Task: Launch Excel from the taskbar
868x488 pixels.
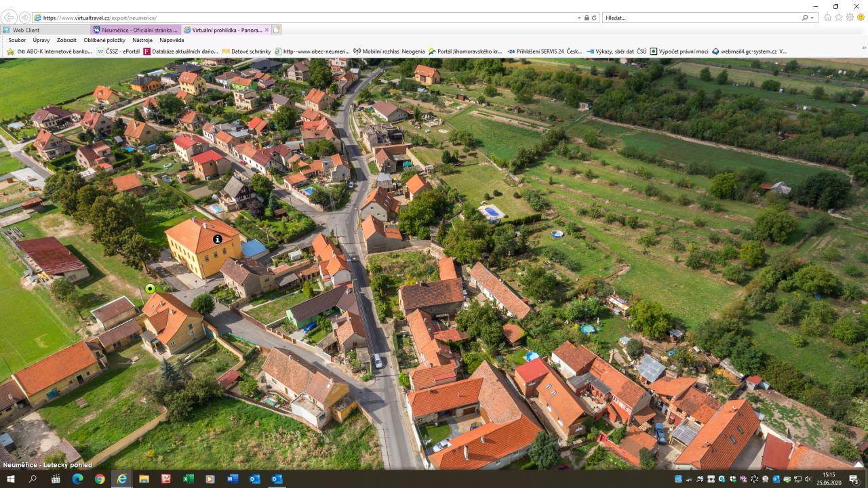Action: (x=189, y=479)
